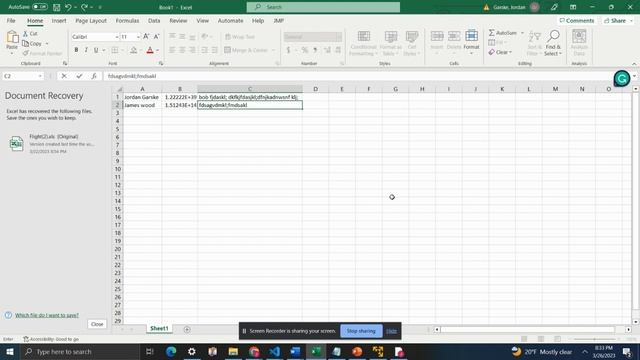Open Cell Styles gallery
640x360 pixels.
(412, 43)
